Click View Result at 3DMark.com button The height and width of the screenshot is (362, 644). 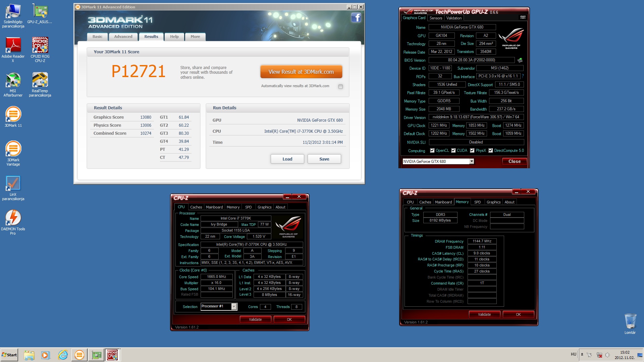click(x=301, y=72)
